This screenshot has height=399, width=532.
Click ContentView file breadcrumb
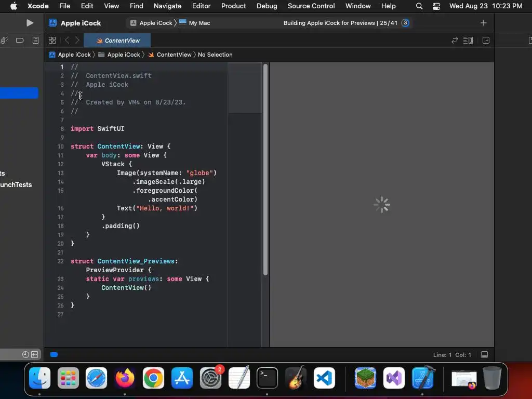point(170,55)
